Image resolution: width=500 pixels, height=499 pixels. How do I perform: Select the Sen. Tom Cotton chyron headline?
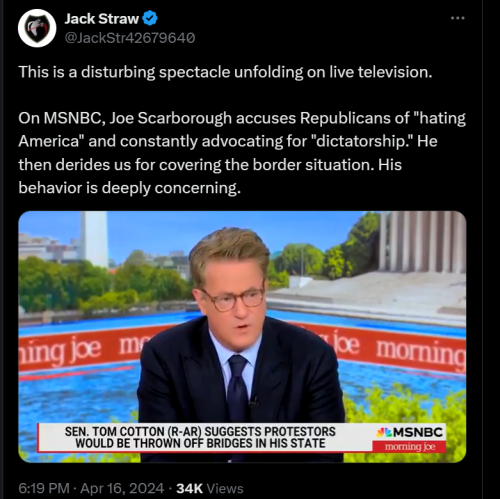200,437
